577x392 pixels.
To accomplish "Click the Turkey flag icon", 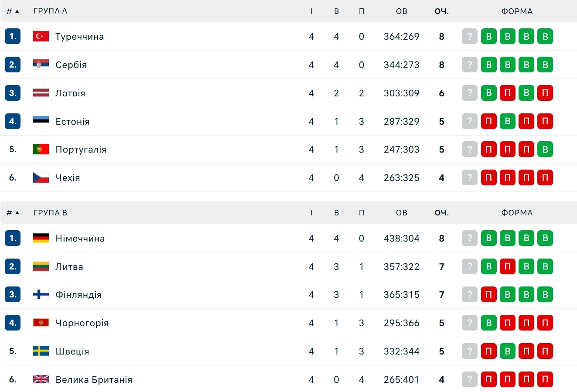I will click(x=41, y=37).
